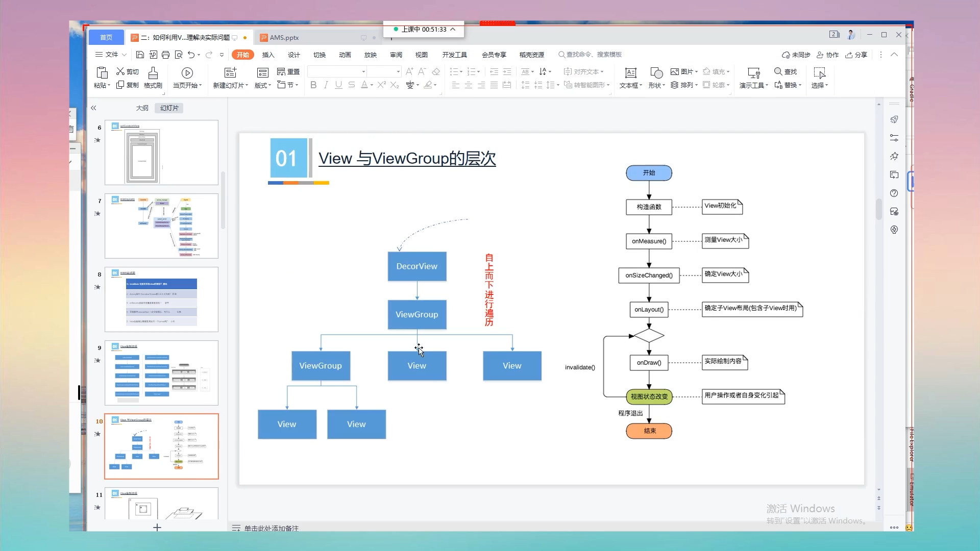Click the Save icon in quick toolbar
The image size is (980, 551).
(140, 55)
